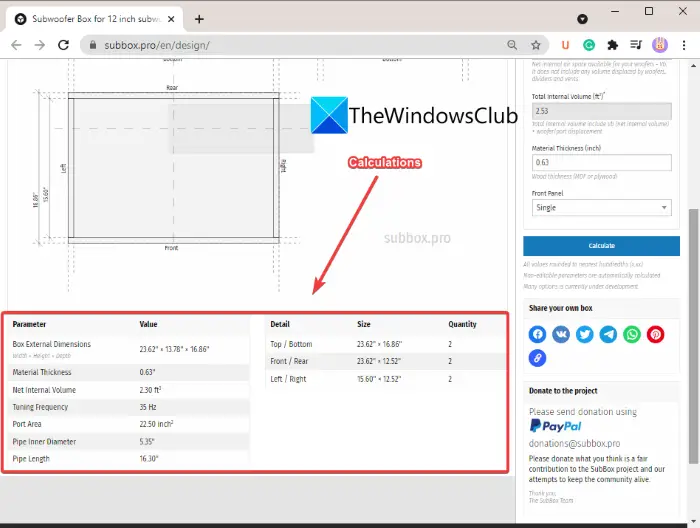Click the Left / Right size 15.60" × 12.52"

click(x=379, y=379)
